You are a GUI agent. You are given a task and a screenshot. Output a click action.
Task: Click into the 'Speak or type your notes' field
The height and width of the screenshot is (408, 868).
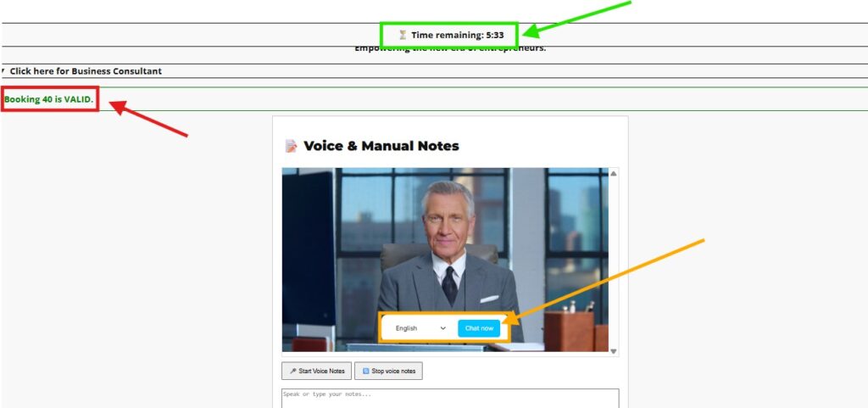click(x=449, y=397)
